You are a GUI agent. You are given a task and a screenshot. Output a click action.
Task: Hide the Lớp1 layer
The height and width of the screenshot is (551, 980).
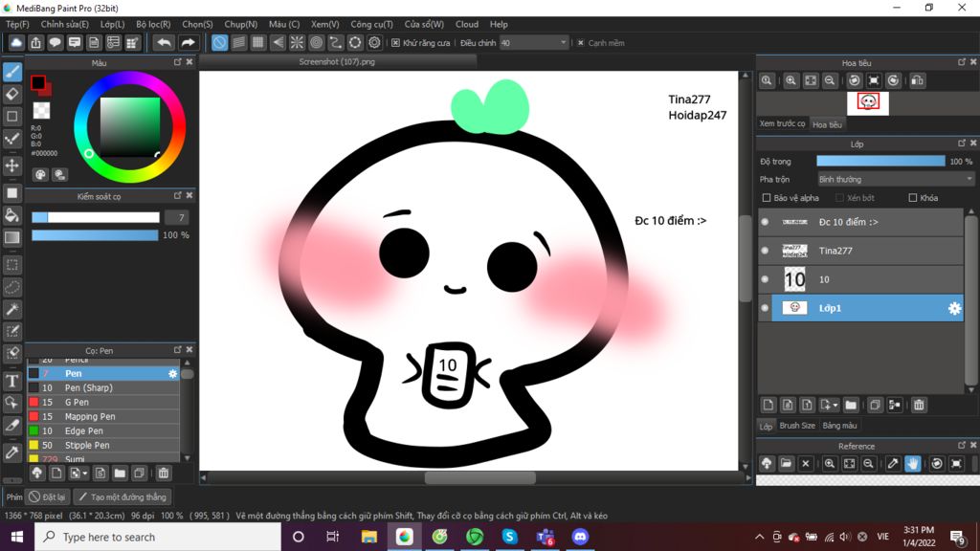(x=765, y=308)
